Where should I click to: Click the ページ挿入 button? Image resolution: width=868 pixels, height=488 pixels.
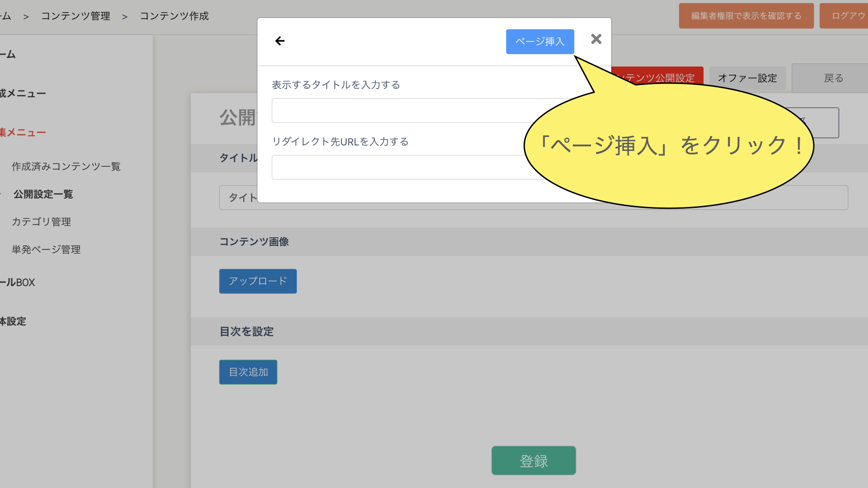point(540,42)
